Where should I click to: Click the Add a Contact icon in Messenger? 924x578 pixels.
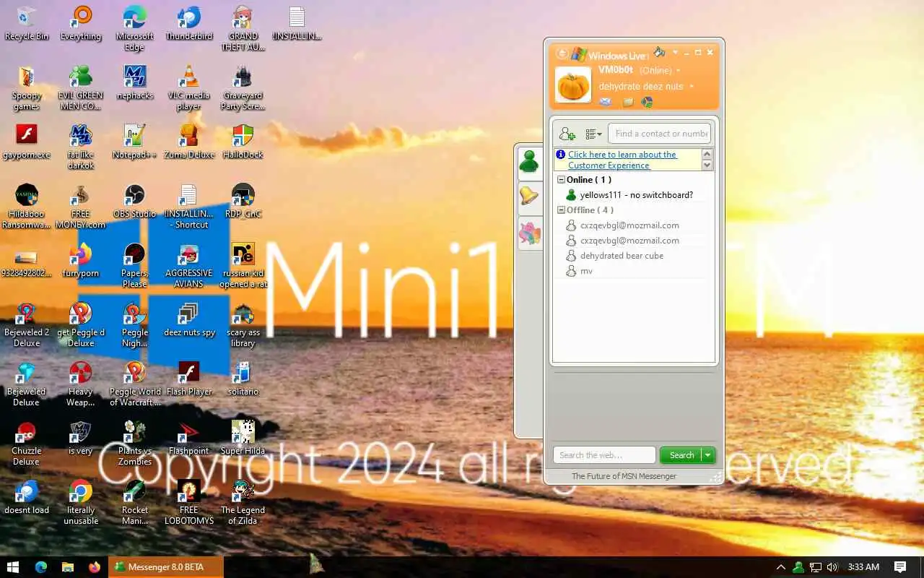[x=567, y=134]
